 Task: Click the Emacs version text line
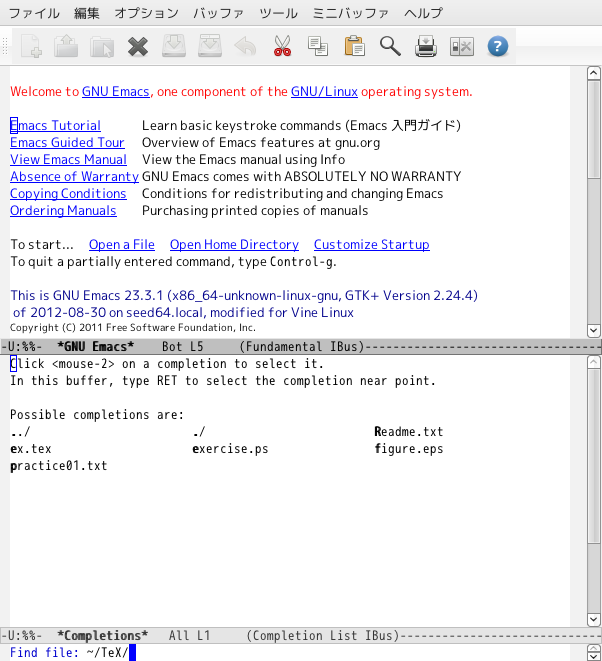(244, 296)
